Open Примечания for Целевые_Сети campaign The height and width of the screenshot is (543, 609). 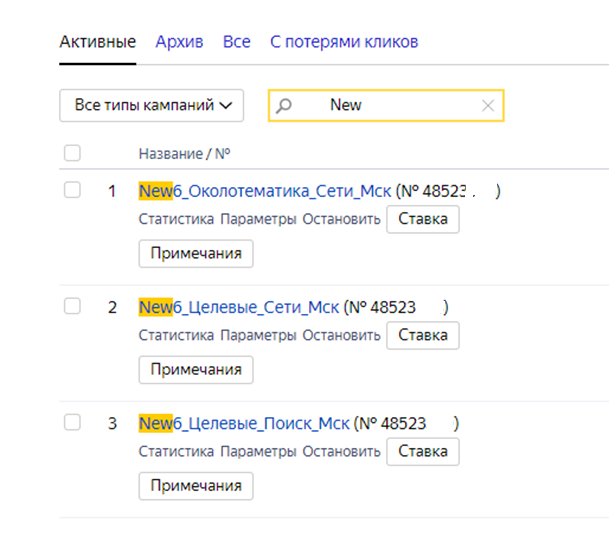tap(196, 370)
